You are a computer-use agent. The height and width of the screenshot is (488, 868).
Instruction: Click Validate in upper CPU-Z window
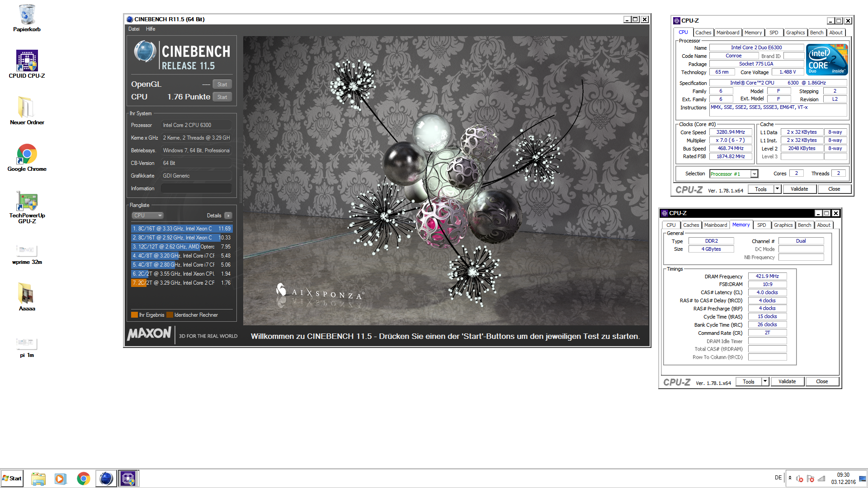799,189
